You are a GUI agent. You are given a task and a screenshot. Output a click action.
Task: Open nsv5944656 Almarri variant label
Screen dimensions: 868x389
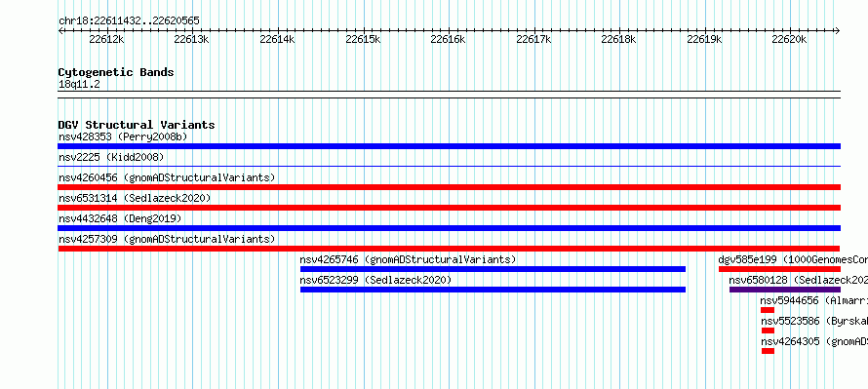pos(813,300)
